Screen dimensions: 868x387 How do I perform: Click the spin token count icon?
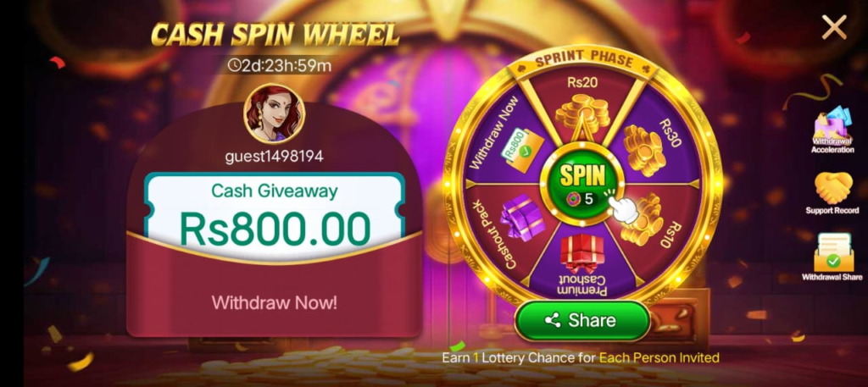[x=574, y=198]
